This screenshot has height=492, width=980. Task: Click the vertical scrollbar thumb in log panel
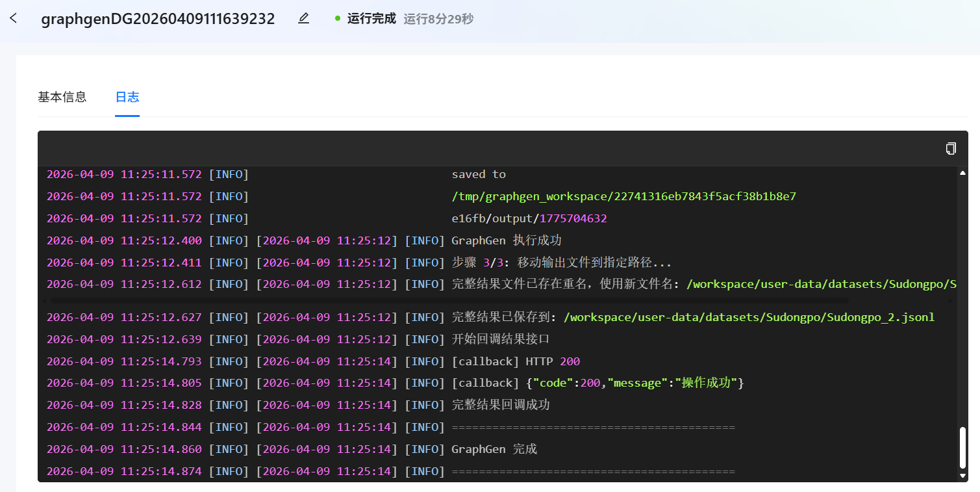pyautogui.click(x=962, y=447)
